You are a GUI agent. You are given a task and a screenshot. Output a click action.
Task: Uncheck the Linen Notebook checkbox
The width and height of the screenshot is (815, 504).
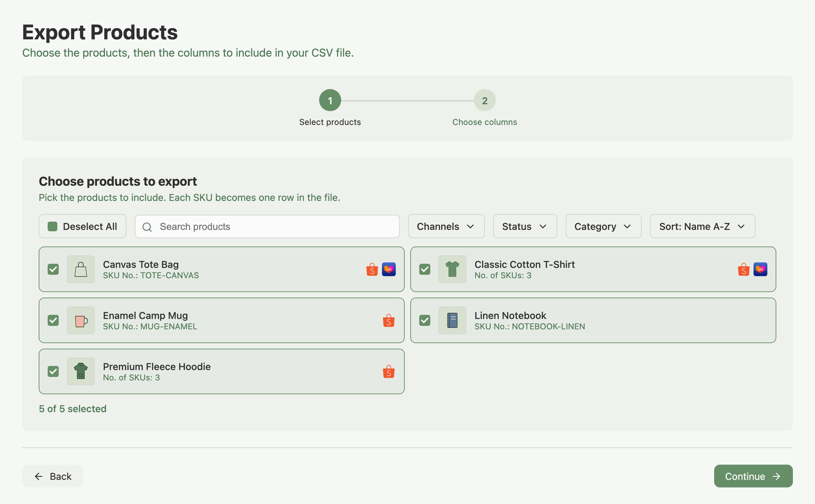tap(425, 320)
